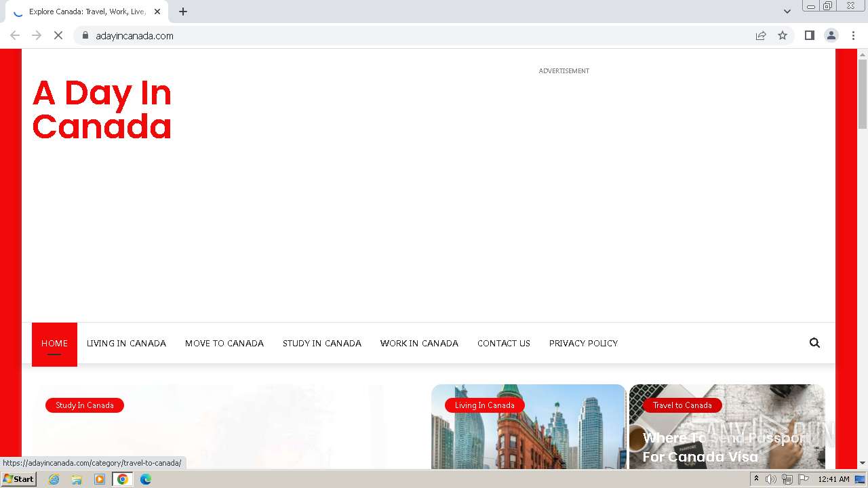This screenshot has width=868, height=488.
Task: Open the LIVING IN CANADA menu
Action: click(126, 344)
